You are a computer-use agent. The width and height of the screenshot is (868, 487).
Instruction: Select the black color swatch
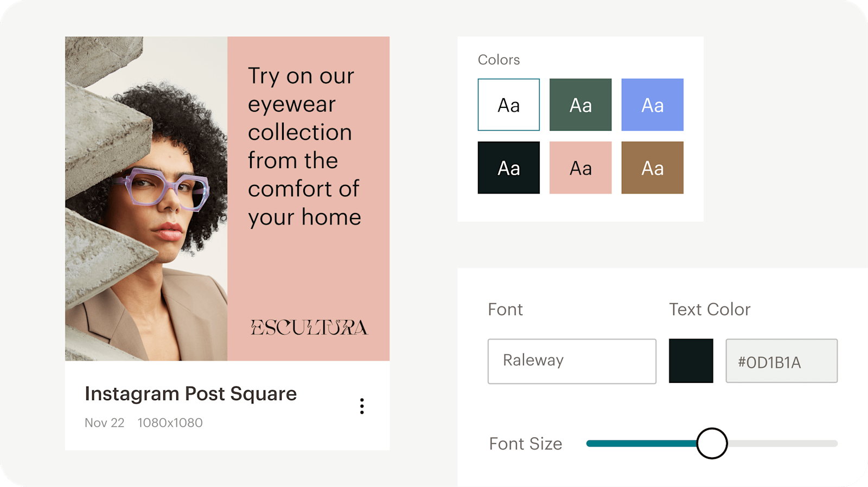508,167
